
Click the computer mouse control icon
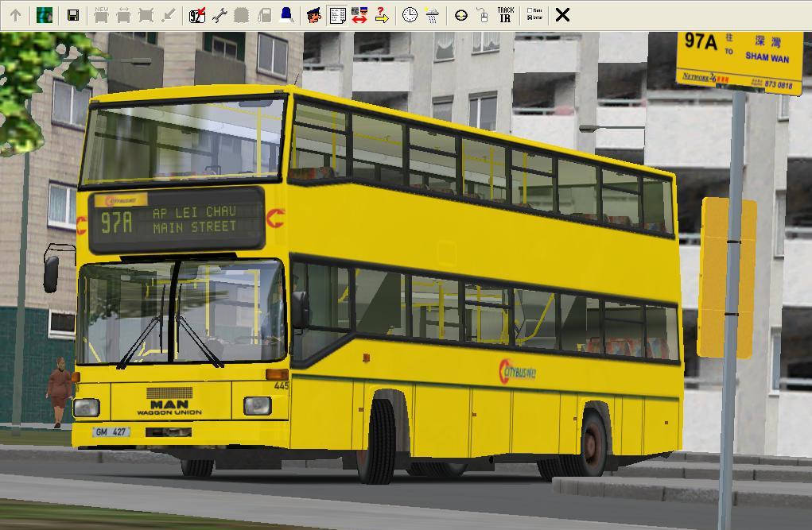[x=483, y=15]
